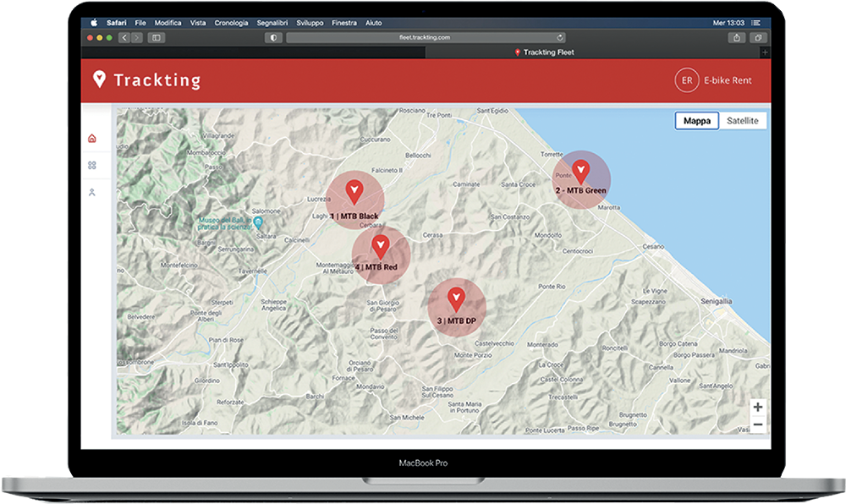Switch map view to Mappa
The image size is (846, 504).
696,121
